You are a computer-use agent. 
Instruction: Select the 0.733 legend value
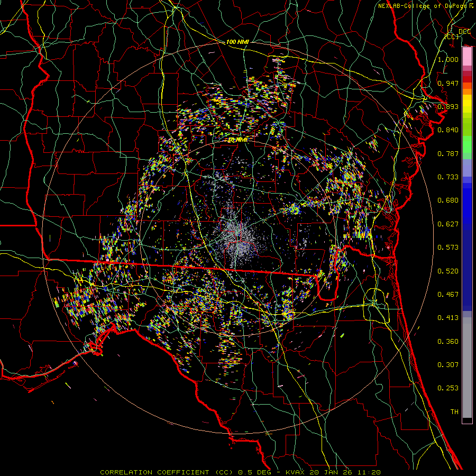click(x=448, y=177)
